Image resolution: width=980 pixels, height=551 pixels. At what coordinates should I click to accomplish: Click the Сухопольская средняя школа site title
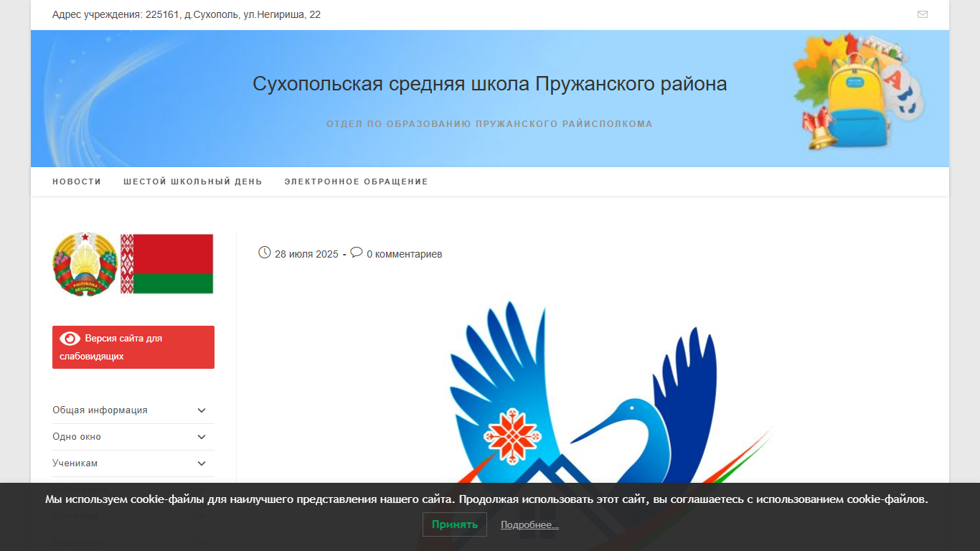pyautogui.click(x=490, y=84)
